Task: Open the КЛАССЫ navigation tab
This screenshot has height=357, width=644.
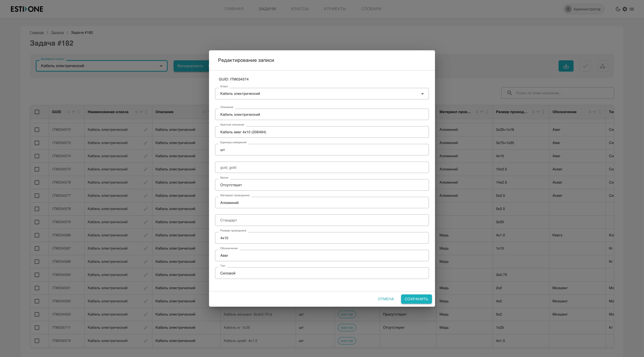Action: [x=300, y=9]
